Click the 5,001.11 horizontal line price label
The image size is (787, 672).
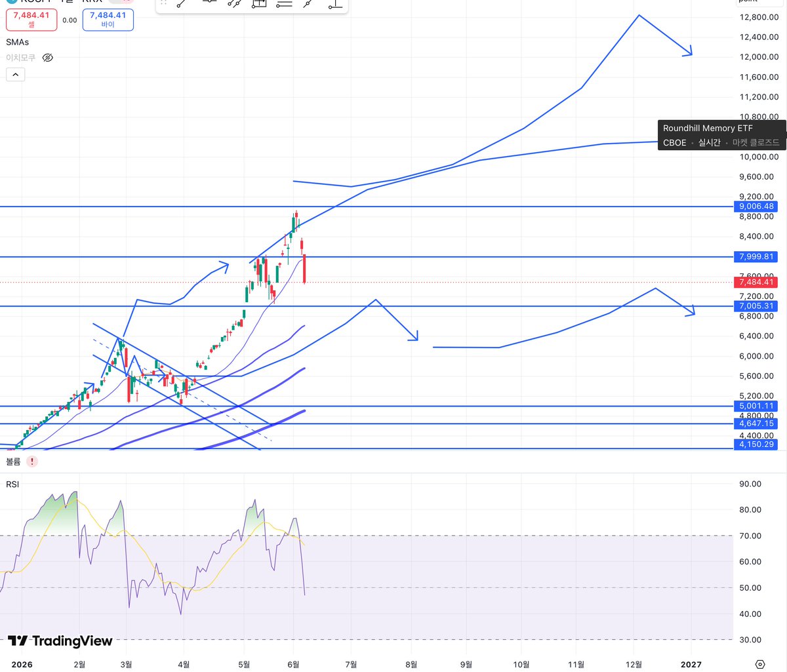pos(756,406)
